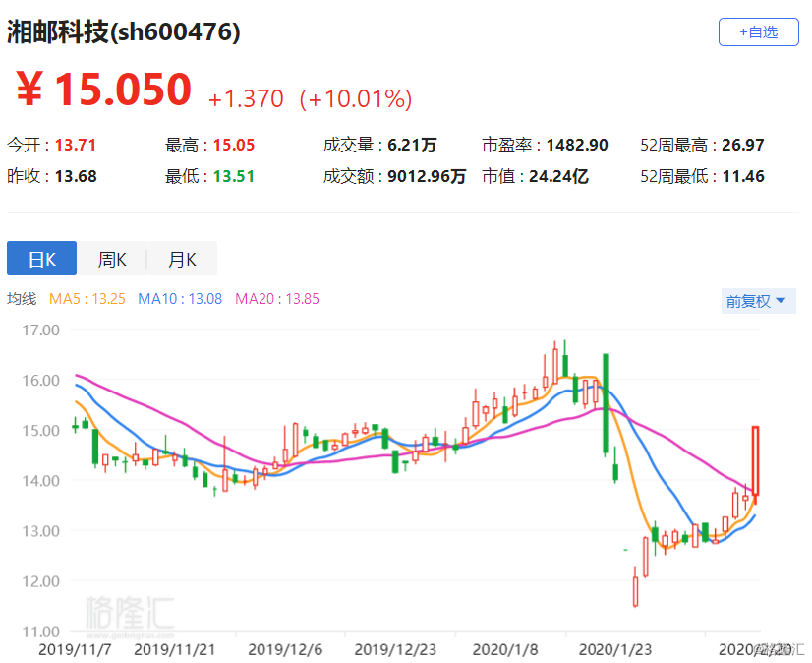This screenshot has width=812, height=663.
Task: Click the 15.00 price axis label
Action: coord(40,431)
